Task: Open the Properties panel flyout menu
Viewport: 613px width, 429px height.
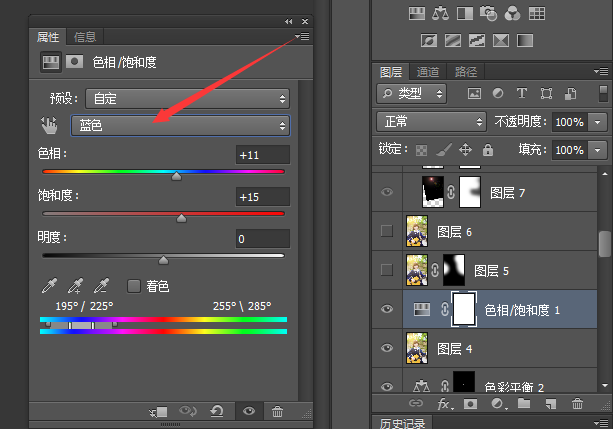Action: pyautogui.click(x=302, y=36)
